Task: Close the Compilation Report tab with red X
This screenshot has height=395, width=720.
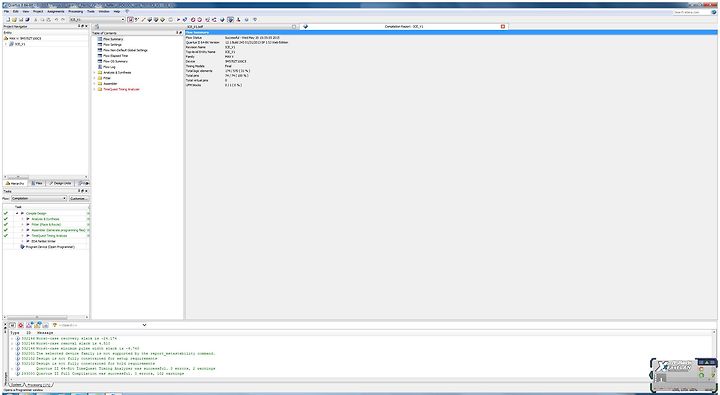Action: (503, 27)
